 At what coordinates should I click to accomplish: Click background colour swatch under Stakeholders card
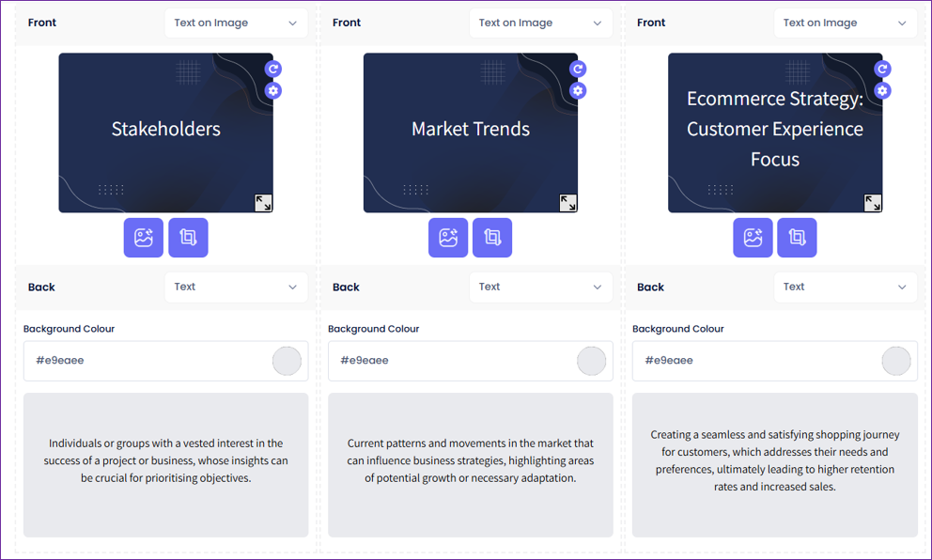(x=287, y=361)
